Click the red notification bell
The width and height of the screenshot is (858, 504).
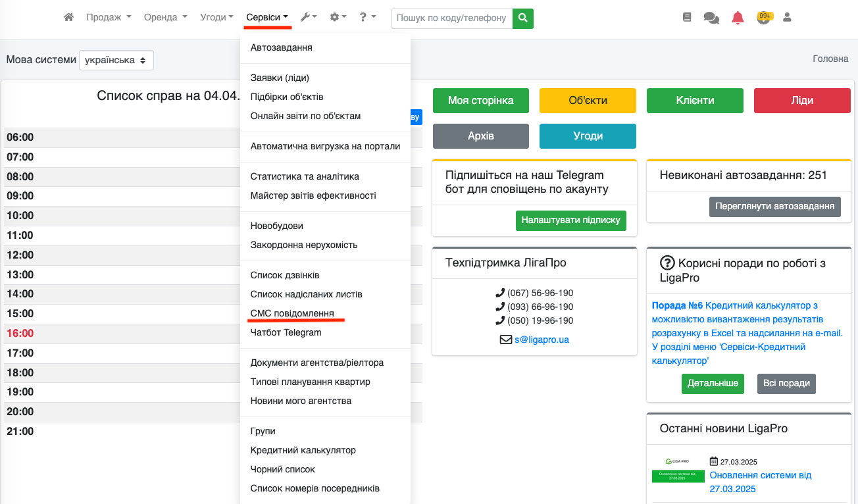click(738, 18)
